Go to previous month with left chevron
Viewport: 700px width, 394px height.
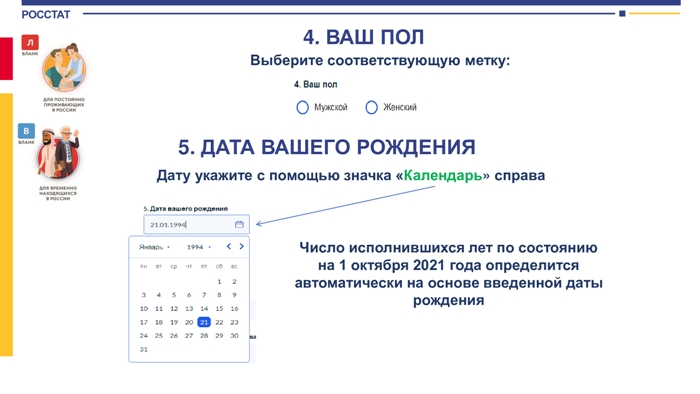(x=229, y=246)
